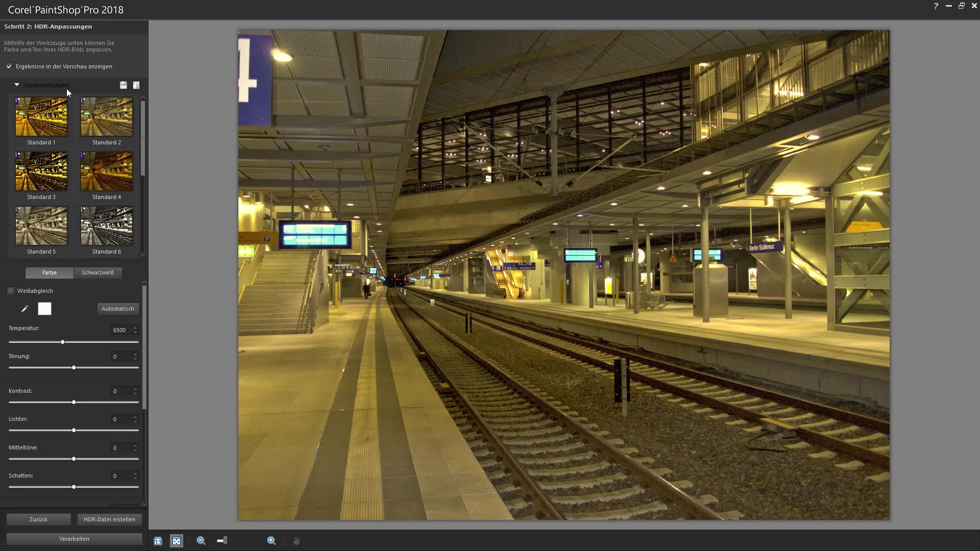Image resolution: width=980 pixels, height=551 pixels.
Task: Apply the Standard 3 preset
Action: tap(41, 176)
